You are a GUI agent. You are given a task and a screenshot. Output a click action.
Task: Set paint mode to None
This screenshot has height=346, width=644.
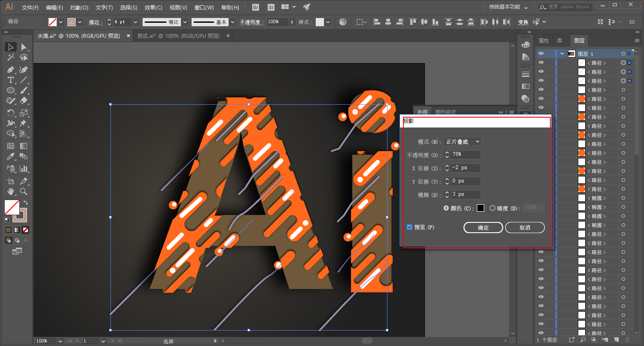[x=26, y=230]
